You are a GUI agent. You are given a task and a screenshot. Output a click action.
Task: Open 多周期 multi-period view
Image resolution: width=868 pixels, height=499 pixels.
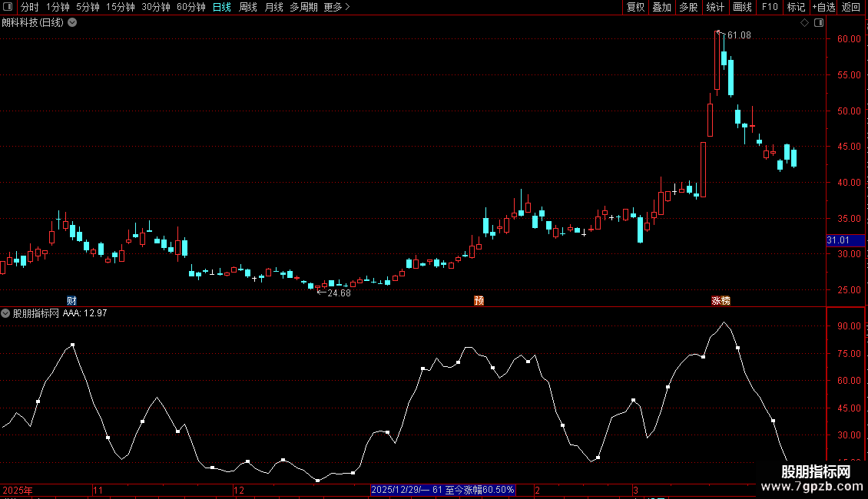point(303,7)
